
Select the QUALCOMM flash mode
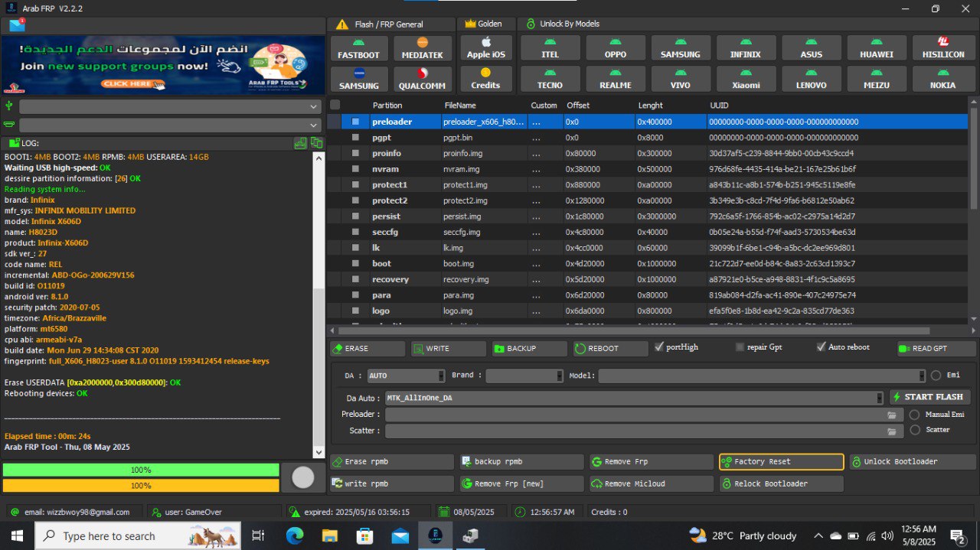click(422, 79)
